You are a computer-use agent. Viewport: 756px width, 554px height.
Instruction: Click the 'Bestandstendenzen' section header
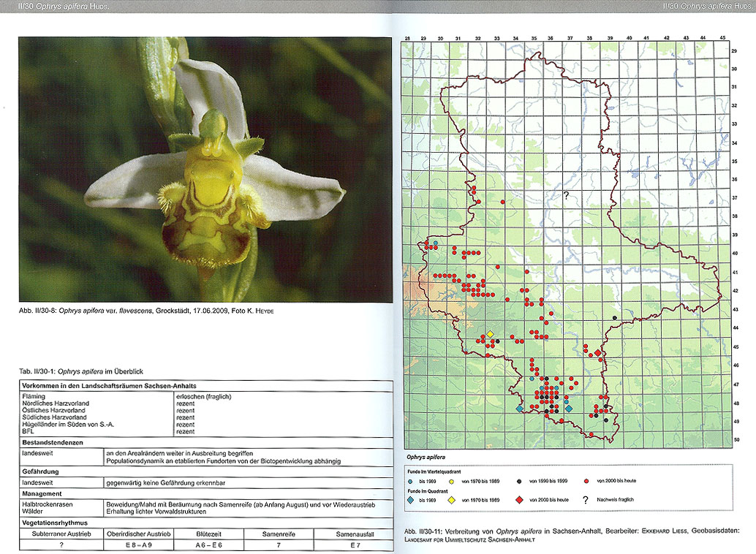53,443
